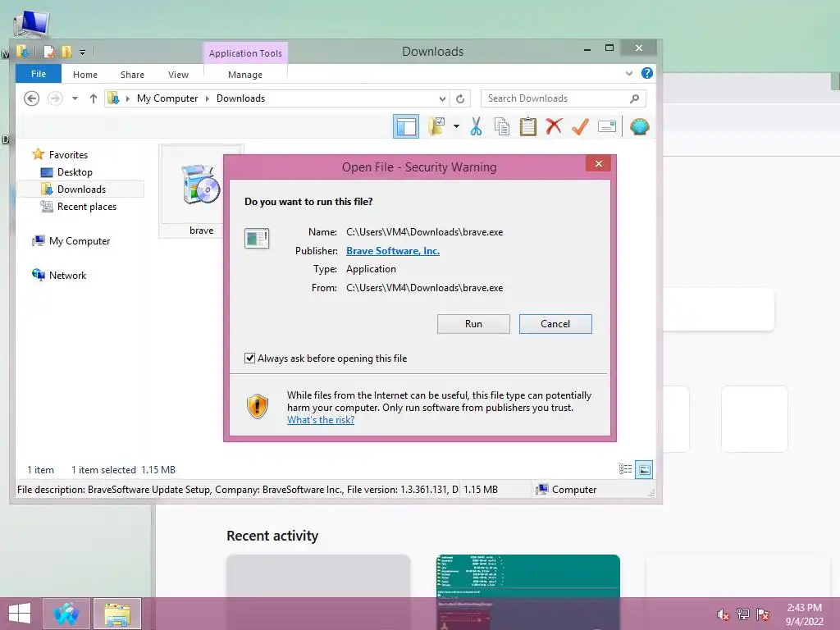Open the Help question mark icon
The height and width of the screenshot is (630, 840).
point(647,73)
